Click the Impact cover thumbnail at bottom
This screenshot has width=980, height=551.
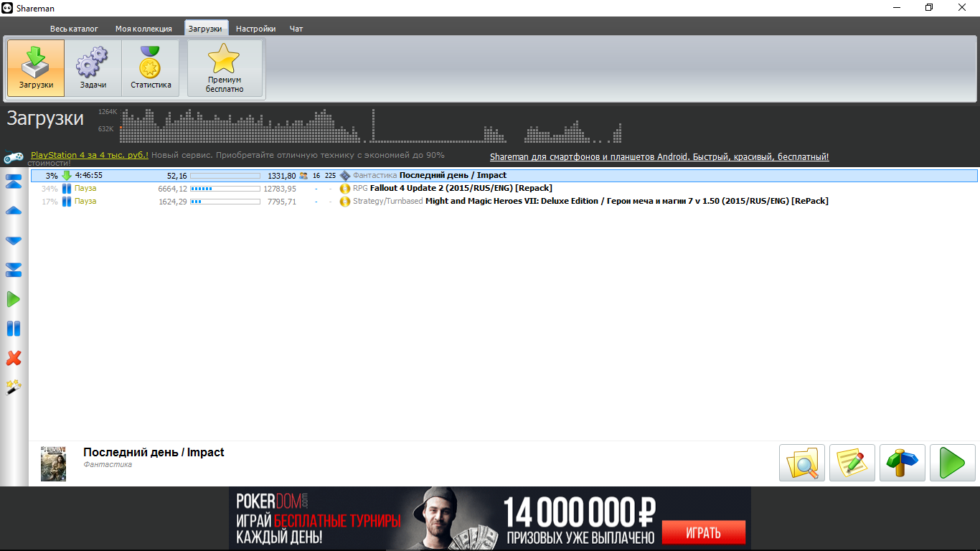(x=53, y=463)
